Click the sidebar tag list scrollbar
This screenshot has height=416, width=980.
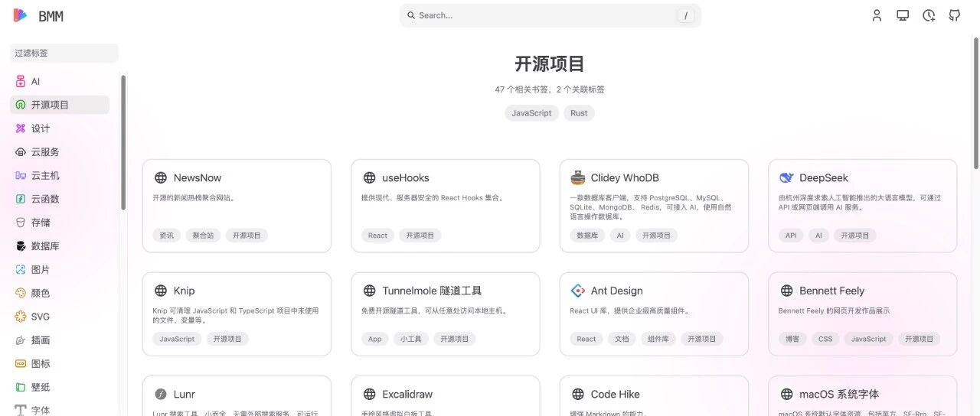(x=123, y=141)
